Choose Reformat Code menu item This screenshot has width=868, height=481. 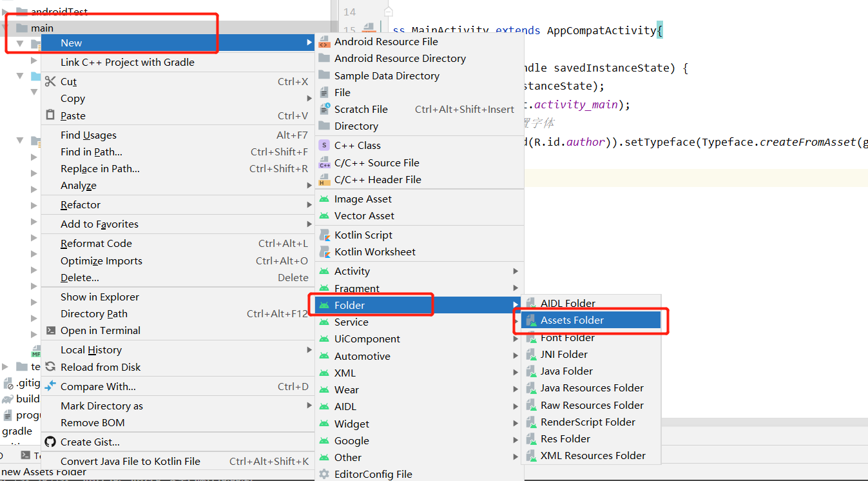[x=178, y=243]
